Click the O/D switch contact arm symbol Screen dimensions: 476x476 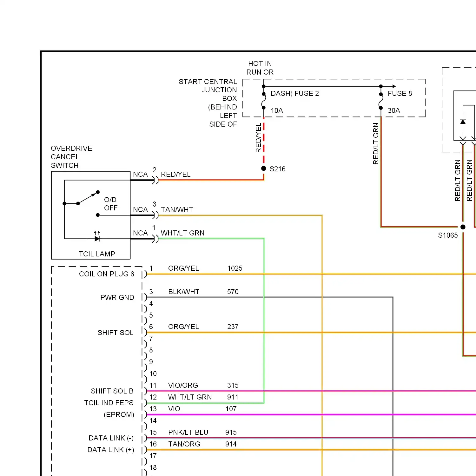coord(88,198)
